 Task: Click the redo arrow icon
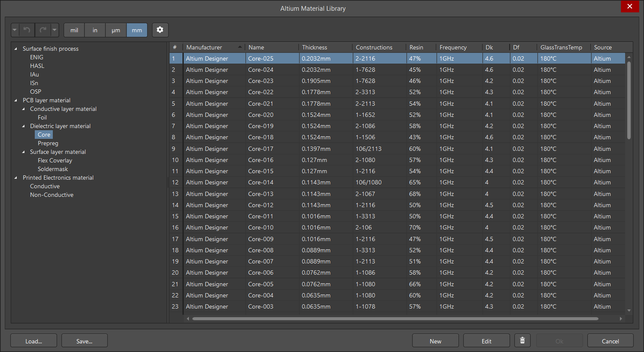click(x=43, y=30)
